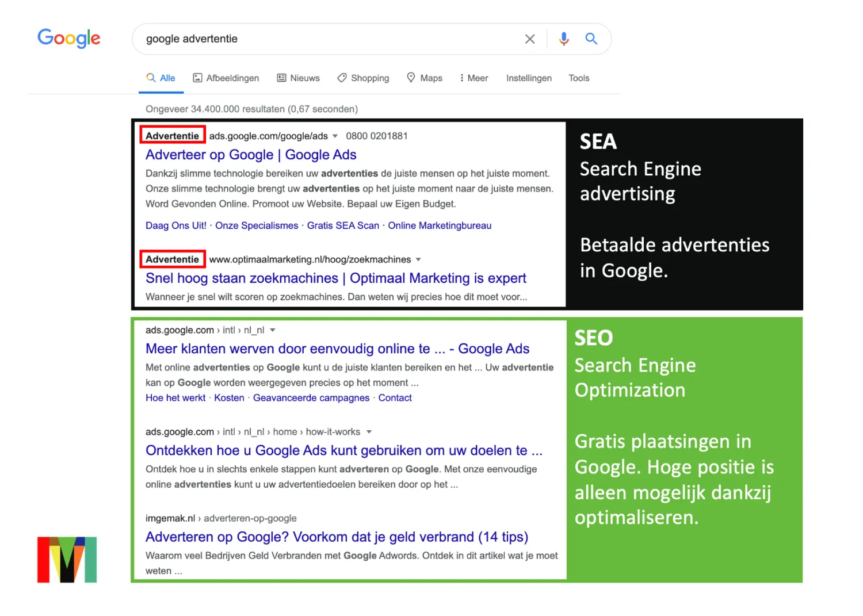
Task: Expand dropdown arrow beside ads.google.com/google/ads
Action: click(335, 136)
